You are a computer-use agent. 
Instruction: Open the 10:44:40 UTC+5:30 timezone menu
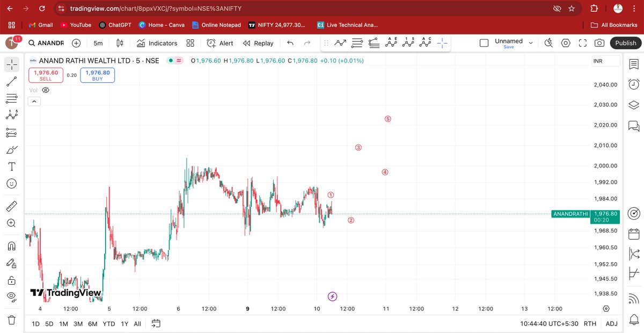[x=549, y=324]
